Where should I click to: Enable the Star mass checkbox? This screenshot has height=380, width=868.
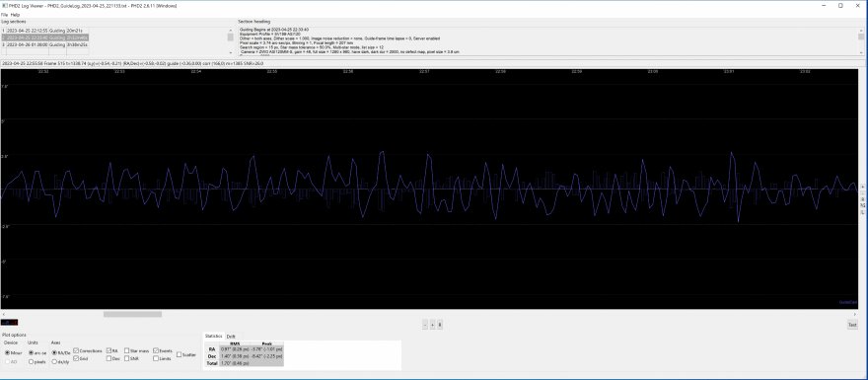click(127, 350)
